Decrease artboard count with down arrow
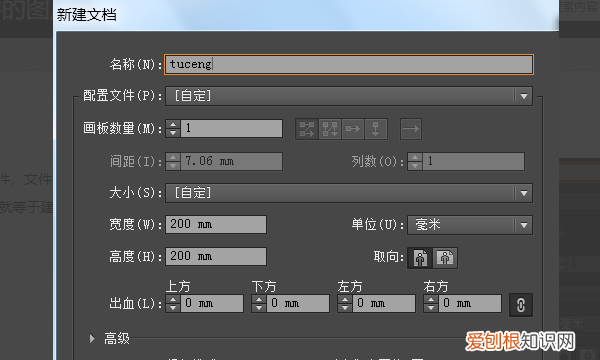The height and width of the screenshot is (360, 600). tap(173, 133)
